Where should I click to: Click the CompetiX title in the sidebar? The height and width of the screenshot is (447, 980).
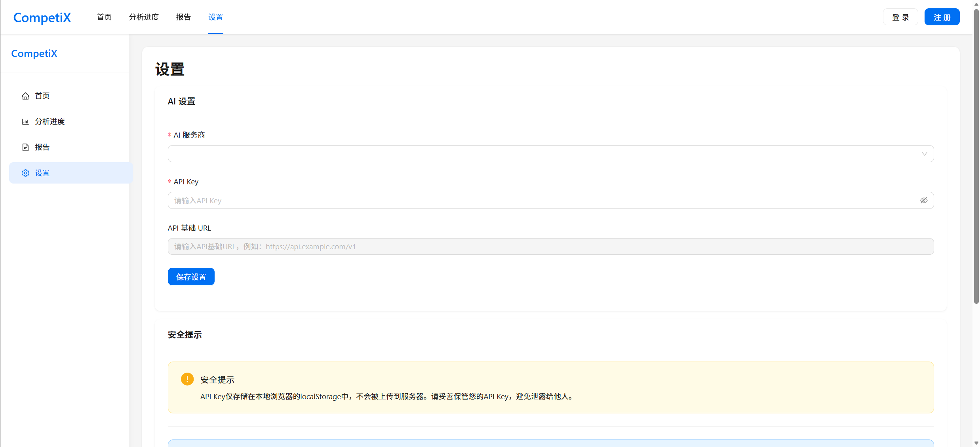tap(34, 53)
